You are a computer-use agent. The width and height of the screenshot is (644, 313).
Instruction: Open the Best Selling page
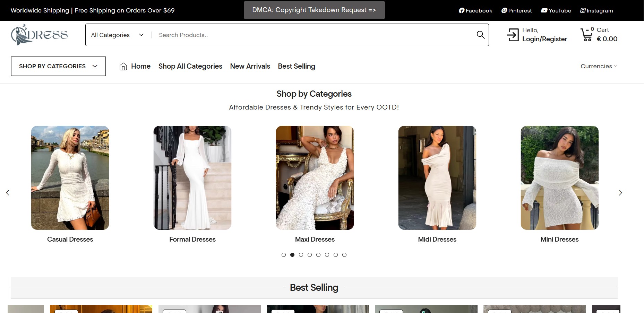coord(297,66)
